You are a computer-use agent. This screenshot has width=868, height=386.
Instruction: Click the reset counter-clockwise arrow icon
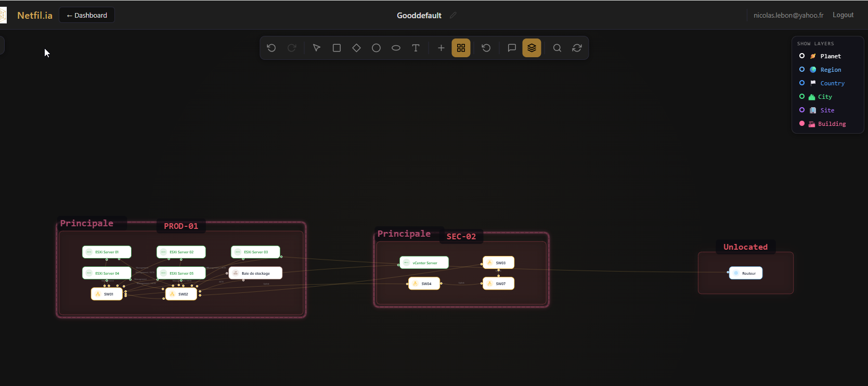pos(486,48)
